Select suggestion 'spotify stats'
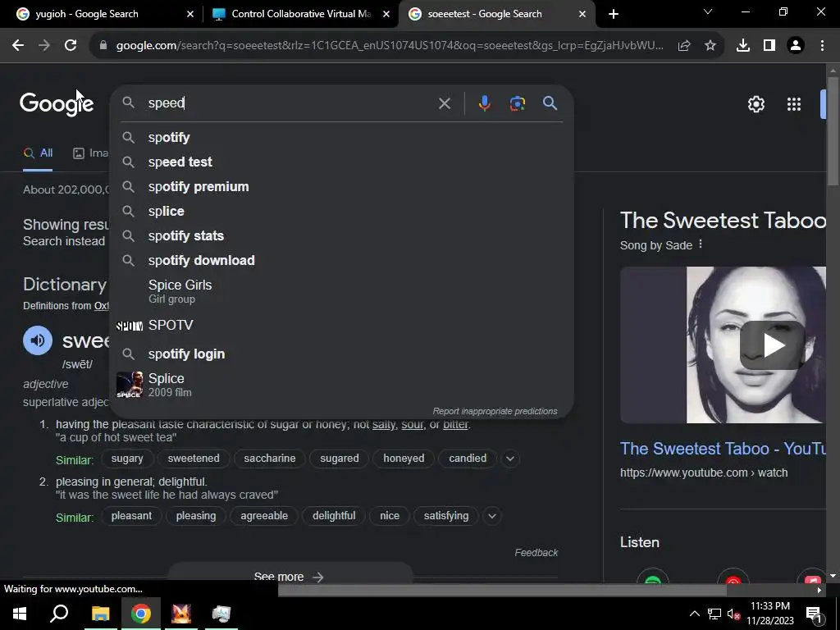The width and height of the screenshot is (840, 630). click(x=342, y=235)
